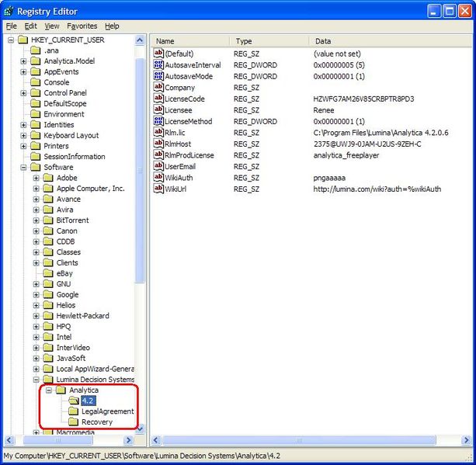Viewport: 476px width, 465px height.
Task: Expand the Hewlett-Packard key
Action: (x=36, y=316)
